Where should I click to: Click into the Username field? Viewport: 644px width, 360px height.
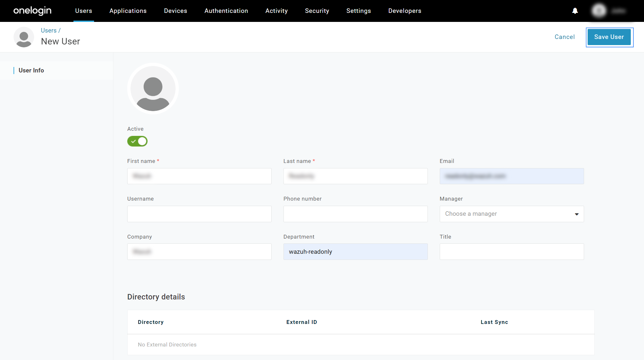click(x=199, y=214)
